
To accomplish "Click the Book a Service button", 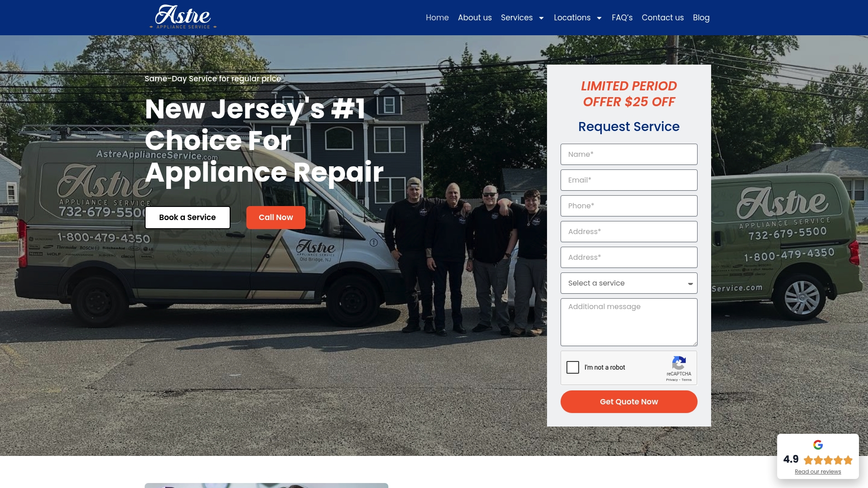I will click(188, 217).
